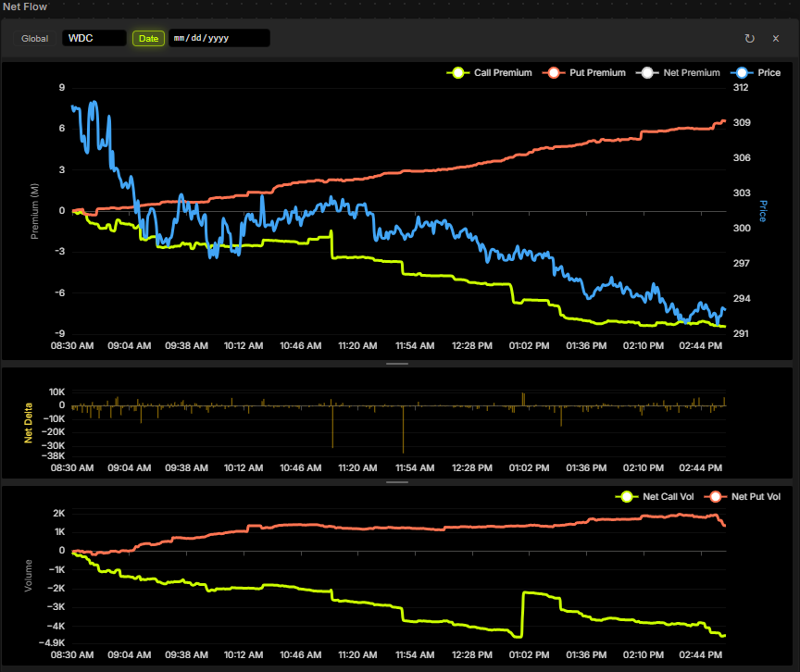Click the Global label
The image size is (800, 672).
point(35,38)
